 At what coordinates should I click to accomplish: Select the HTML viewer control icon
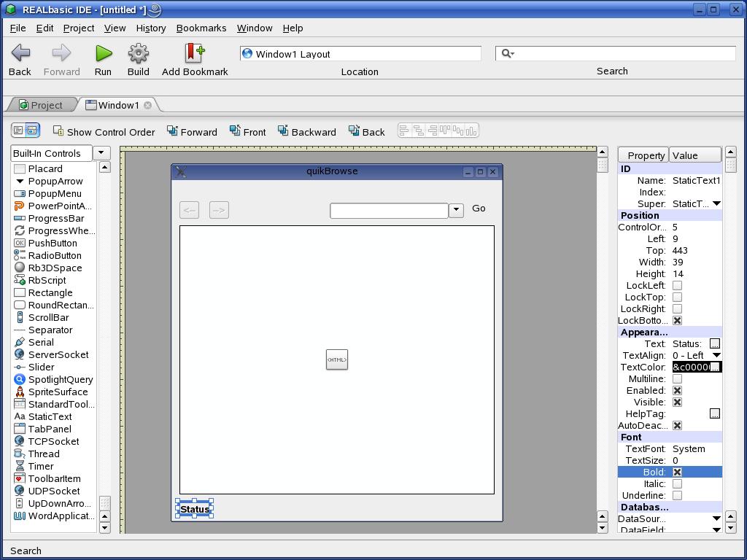(x=337, y=359)
